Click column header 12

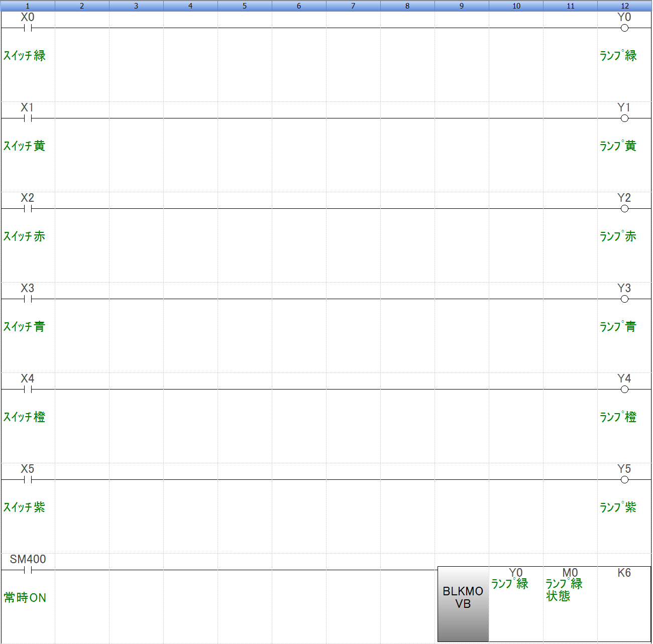coord(624,6)
